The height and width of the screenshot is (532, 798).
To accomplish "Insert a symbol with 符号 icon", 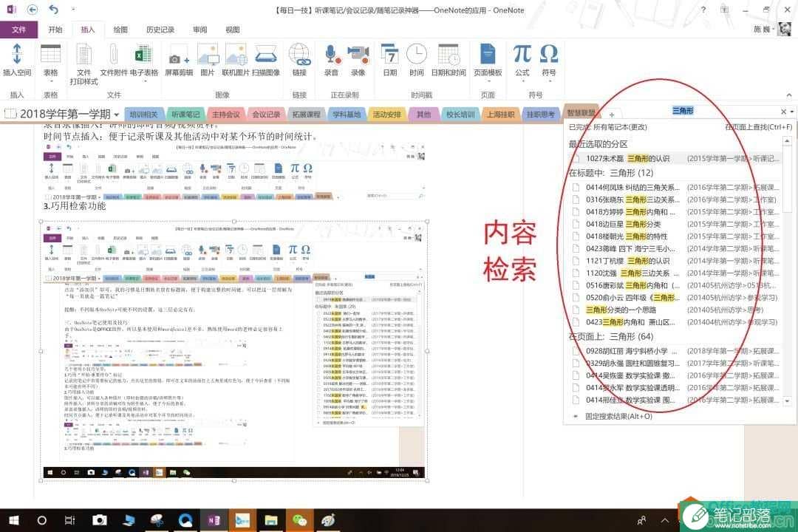I will pos(548,55).
